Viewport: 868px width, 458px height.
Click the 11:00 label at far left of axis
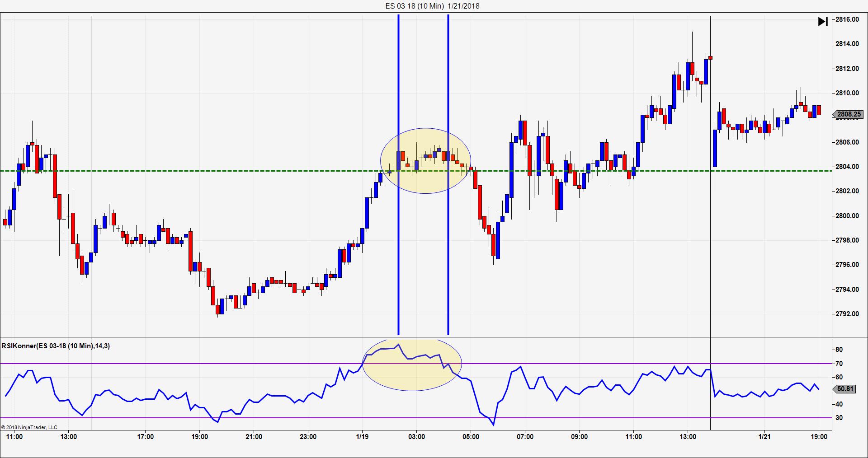click(14, 437)
